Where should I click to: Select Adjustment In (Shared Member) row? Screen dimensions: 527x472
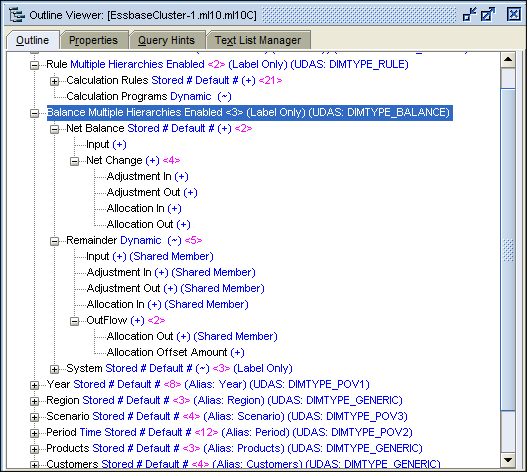coord(171,272)
